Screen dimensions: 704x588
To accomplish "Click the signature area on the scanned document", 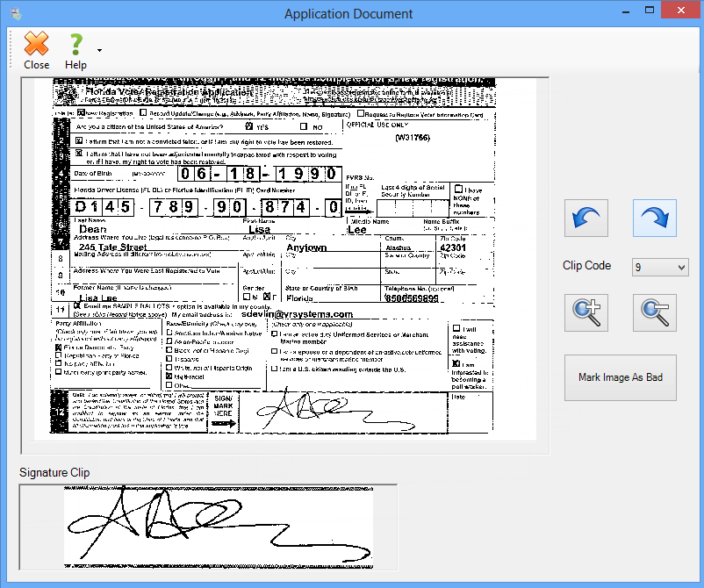I will (307, 410).
